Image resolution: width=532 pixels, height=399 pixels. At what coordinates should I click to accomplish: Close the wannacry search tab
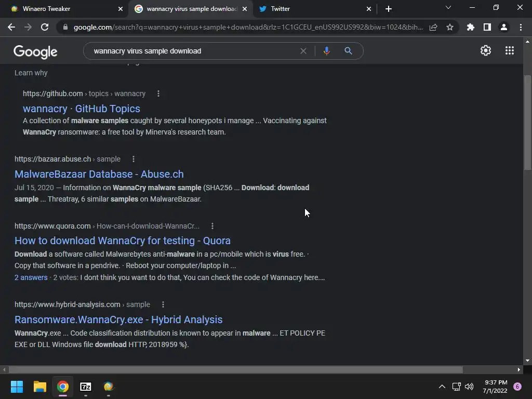(x=245, y=9)
